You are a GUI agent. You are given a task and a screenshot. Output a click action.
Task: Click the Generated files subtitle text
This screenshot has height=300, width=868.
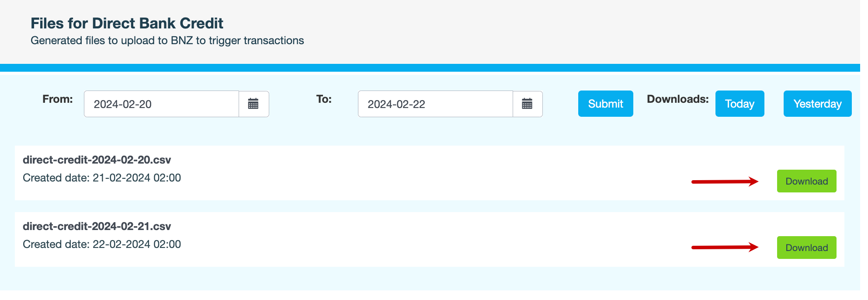click(x=167, y=41)
